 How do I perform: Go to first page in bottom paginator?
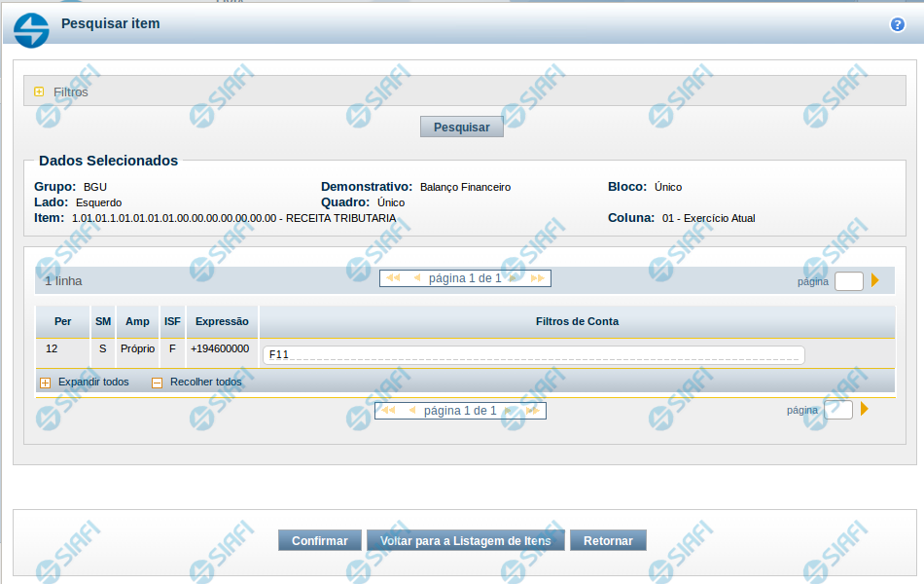point(388,411)
